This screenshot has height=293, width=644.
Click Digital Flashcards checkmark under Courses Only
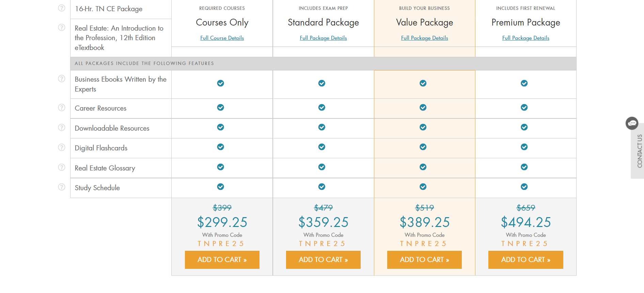[221, 147]
